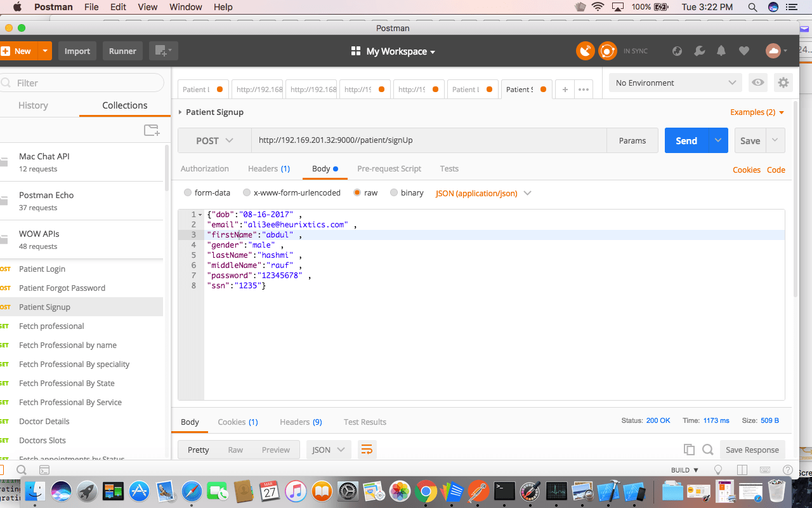
Task: Open the WOW APIs collection
Action: click(x=81, y=239)
